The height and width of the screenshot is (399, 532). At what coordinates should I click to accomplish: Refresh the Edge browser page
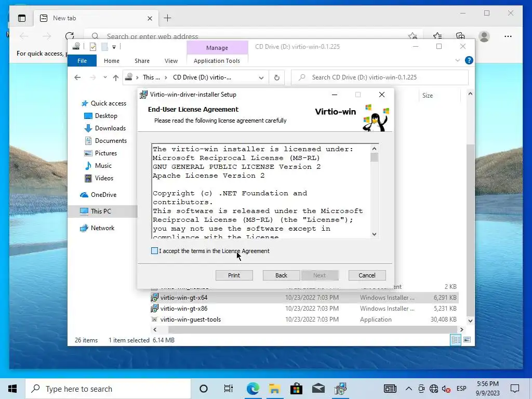70,36
